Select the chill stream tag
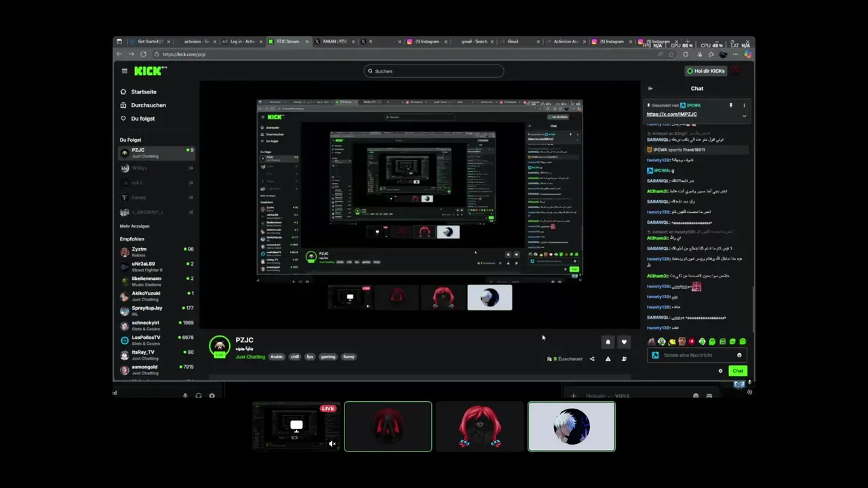The image size is (868, 488). (295, 357)
